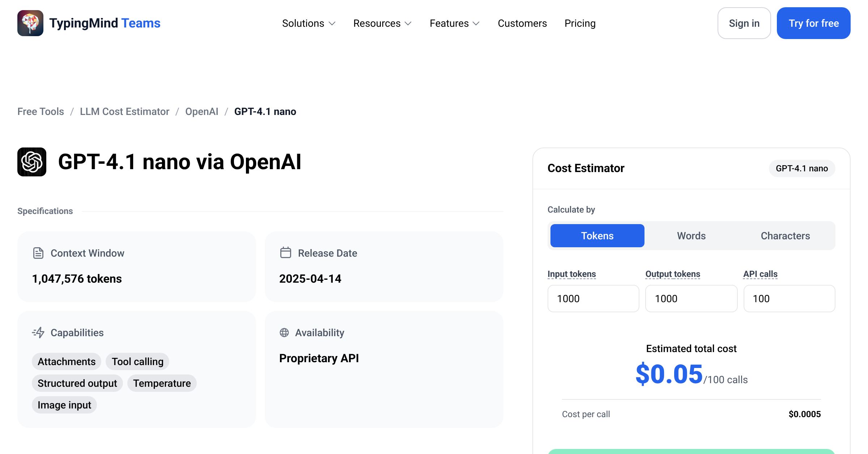Click the "$0.0005" cost per call value
Image resolution: width=868 pixels, height=454 pixels.
(805, 414)
